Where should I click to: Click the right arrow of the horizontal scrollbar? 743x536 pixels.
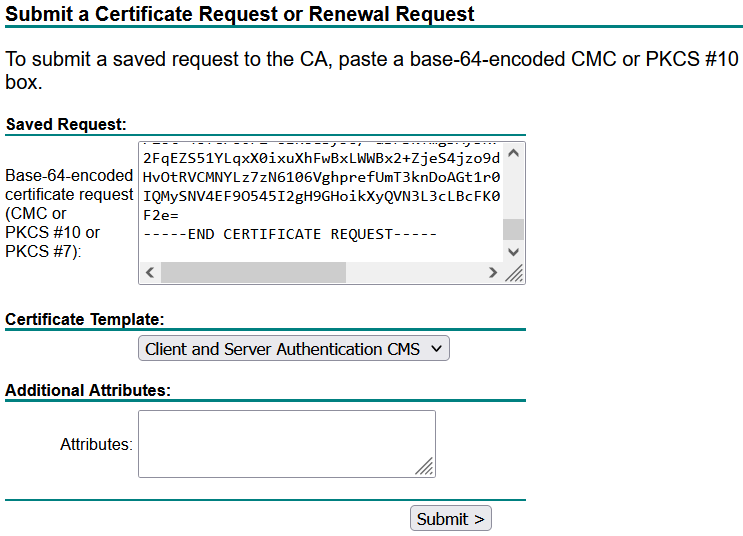[x=493, y=273]
